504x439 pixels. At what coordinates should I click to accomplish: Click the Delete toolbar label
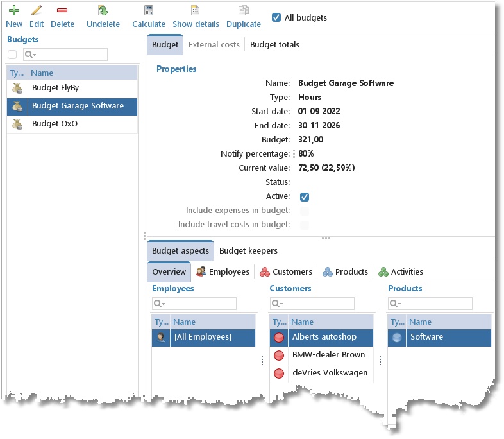62,24
